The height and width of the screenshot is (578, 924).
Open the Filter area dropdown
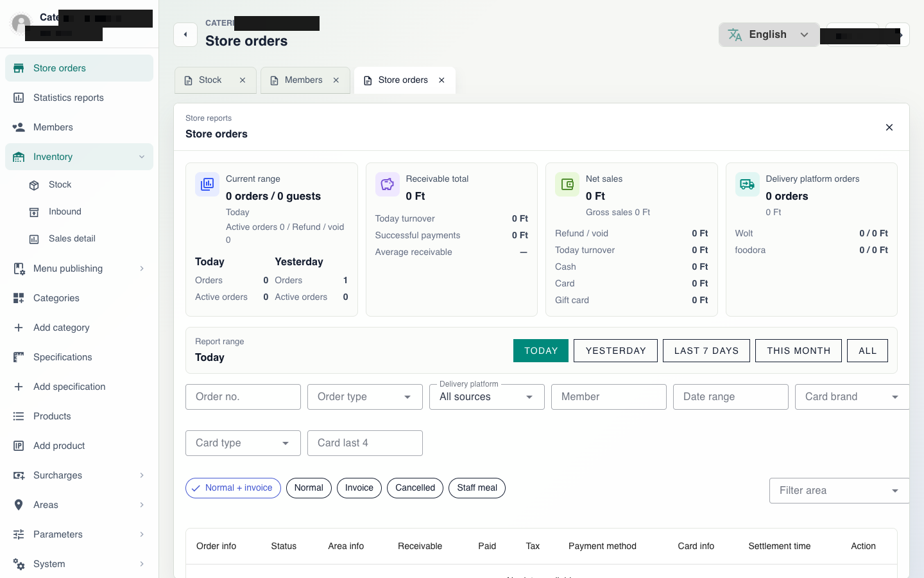(839, 491)
